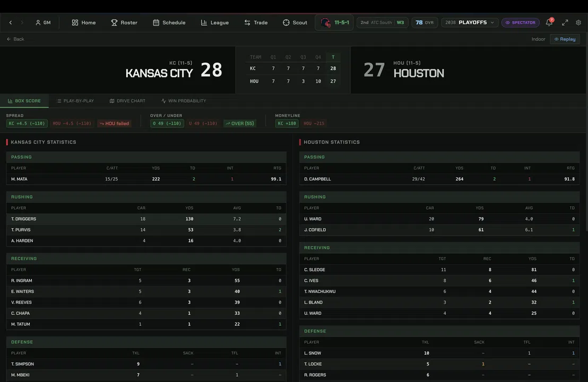
Task: Click the Back link
Action: (15, 39)
